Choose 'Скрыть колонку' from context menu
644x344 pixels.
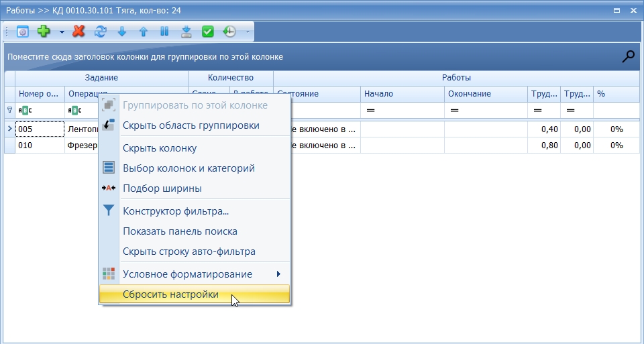click(195, 148)
